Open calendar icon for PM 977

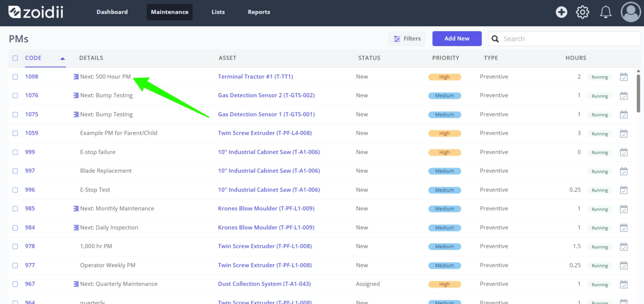(623, 266)
